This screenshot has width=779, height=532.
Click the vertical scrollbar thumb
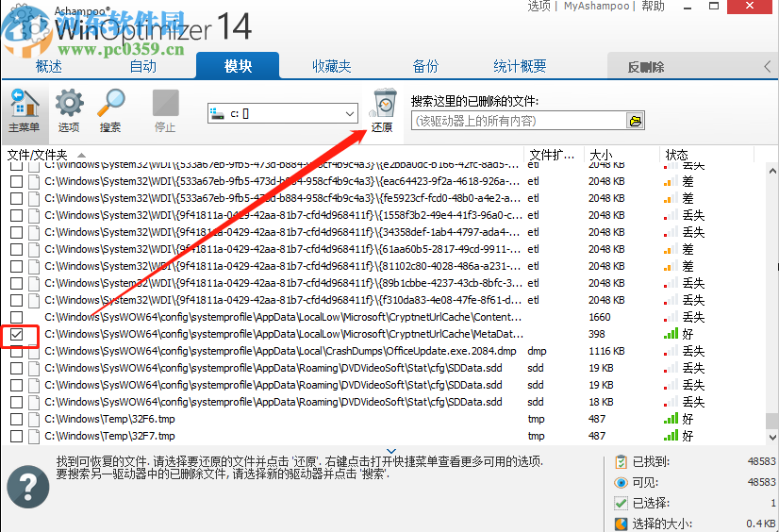point(772,421)
